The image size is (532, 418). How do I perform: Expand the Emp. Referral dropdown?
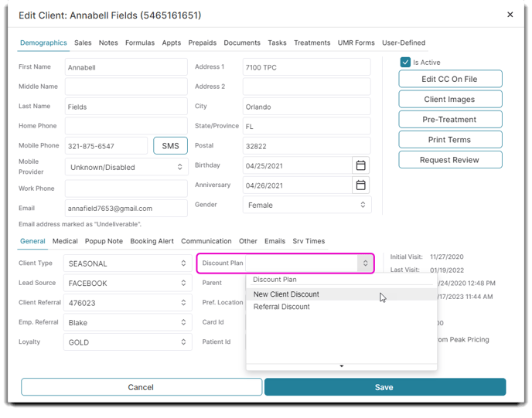(128, 322)
